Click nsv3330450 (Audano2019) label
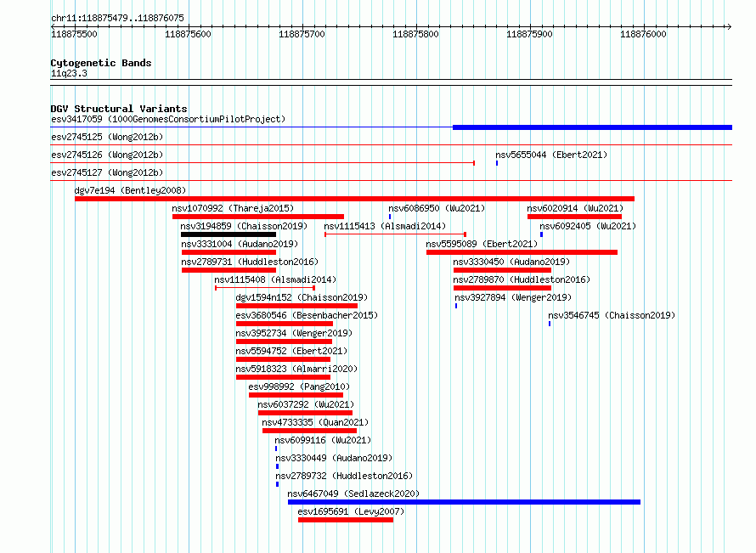This screenshot has height=553, width=756. pyautogui.click(x=511, y=262)
